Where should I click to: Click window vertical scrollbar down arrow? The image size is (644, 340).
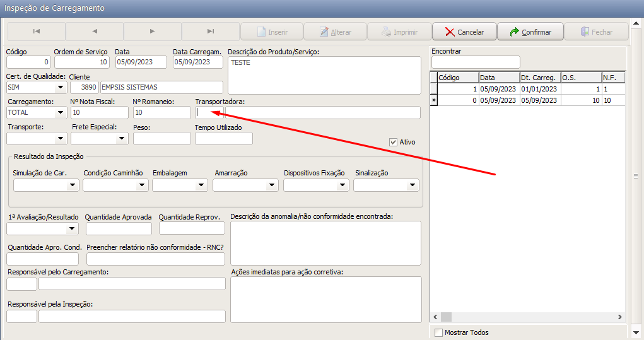coord(636,332)
